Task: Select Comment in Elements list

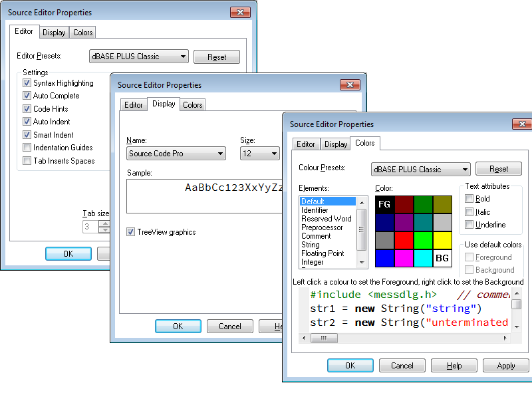Action: pyautogui.click(x=327, y=236)
